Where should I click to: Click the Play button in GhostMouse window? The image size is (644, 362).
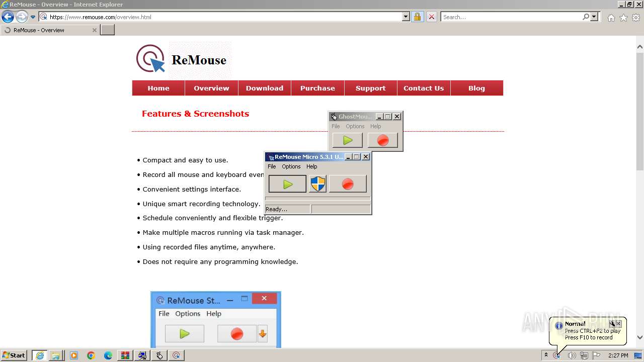pyautogui.click(x=348, y=140)
